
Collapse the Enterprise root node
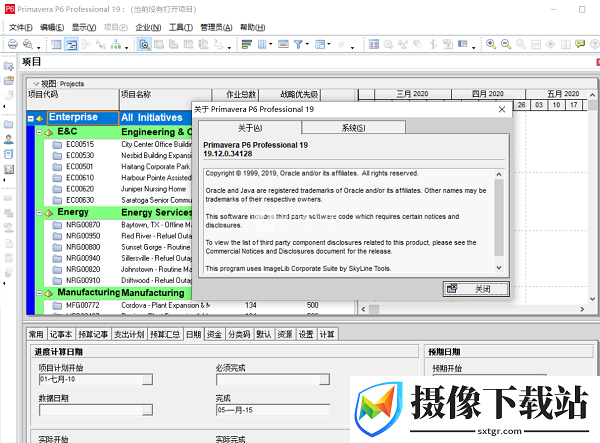31,119
